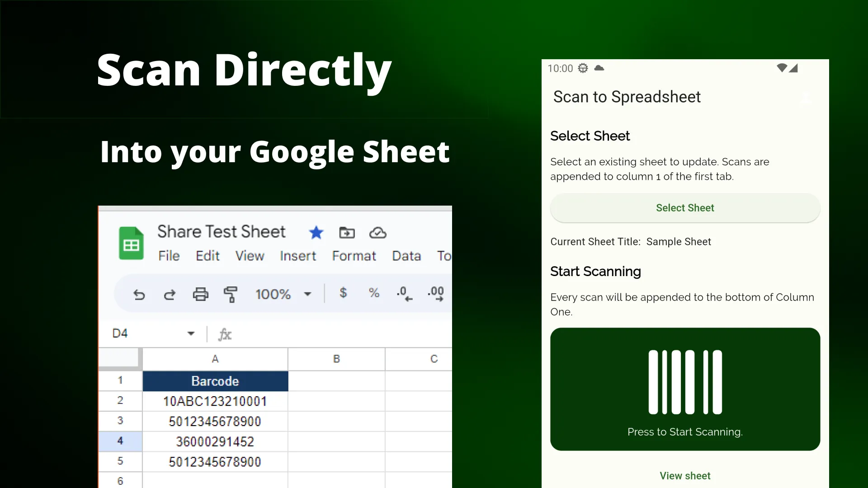Viewport: 868px width, 488px height.
Task: Open the File menu
Action: (169, 256)
